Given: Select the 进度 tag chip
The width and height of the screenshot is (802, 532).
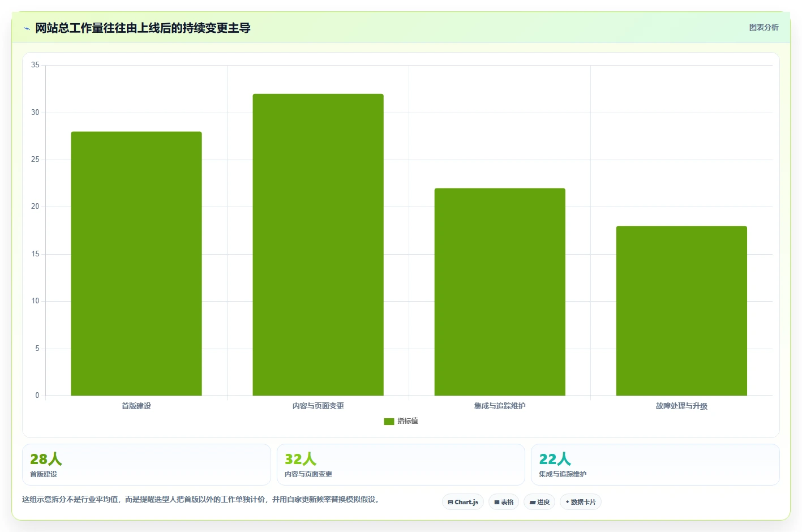Looking at the screenshot, I should point(539,502).
